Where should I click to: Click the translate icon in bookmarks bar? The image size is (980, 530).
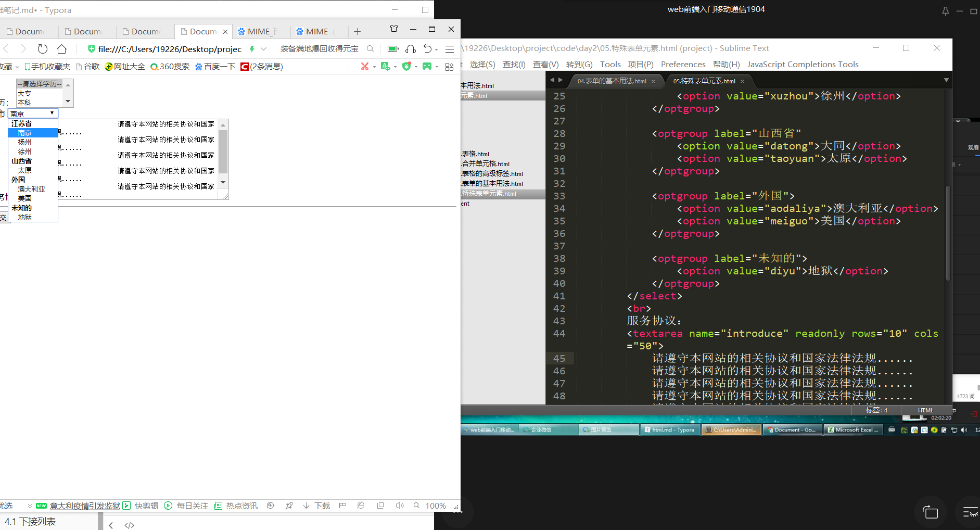[x=385, y=67]
